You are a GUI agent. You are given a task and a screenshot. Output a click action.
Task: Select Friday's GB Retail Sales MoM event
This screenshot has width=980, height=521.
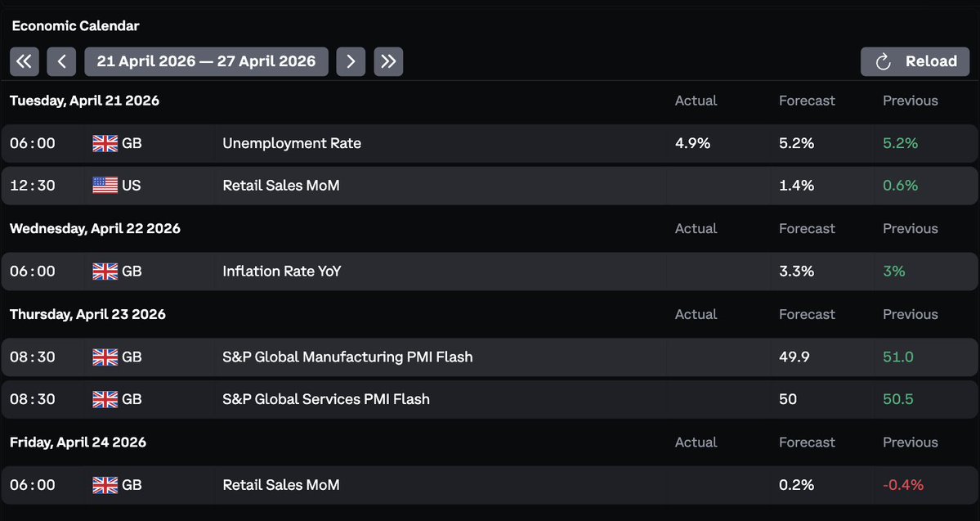click(x=281, y=485)
